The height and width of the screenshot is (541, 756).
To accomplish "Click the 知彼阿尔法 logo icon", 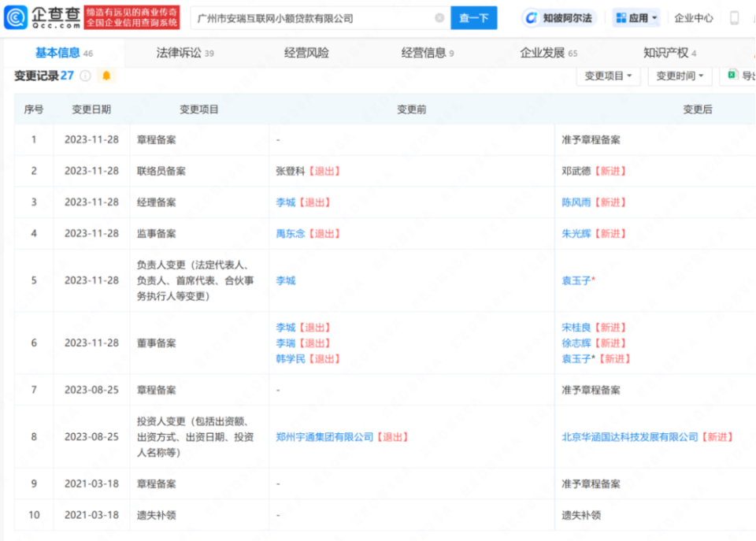I will click(x=532, y=18).
